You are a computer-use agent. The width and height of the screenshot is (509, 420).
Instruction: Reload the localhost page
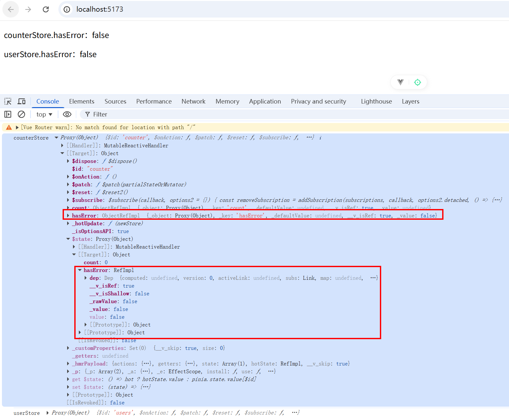[x=46, y=9]
